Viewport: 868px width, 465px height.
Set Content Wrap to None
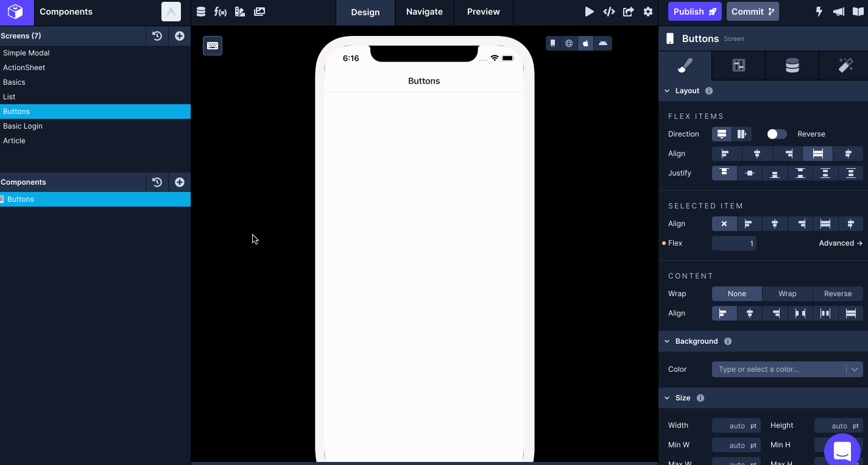[x=737, y=294]
